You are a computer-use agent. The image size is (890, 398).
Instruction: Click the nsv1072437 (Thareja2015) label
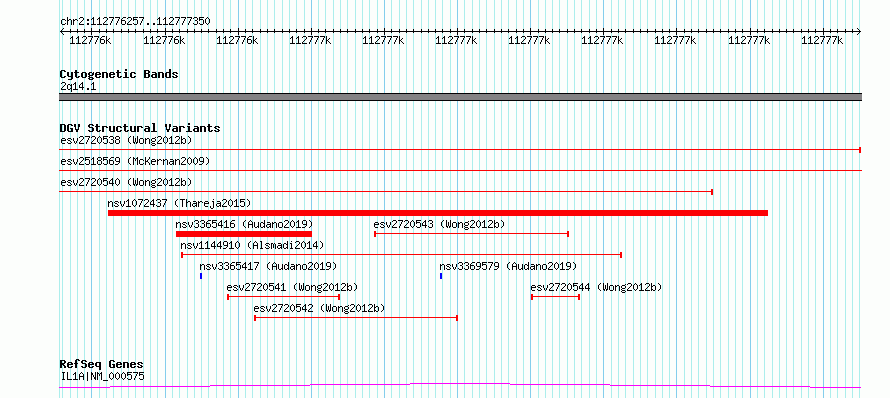[x=179, y=203]
